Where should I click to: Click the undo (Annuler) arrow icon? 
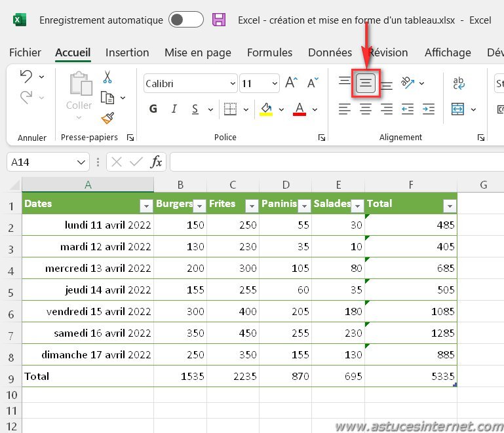[26, 77]
